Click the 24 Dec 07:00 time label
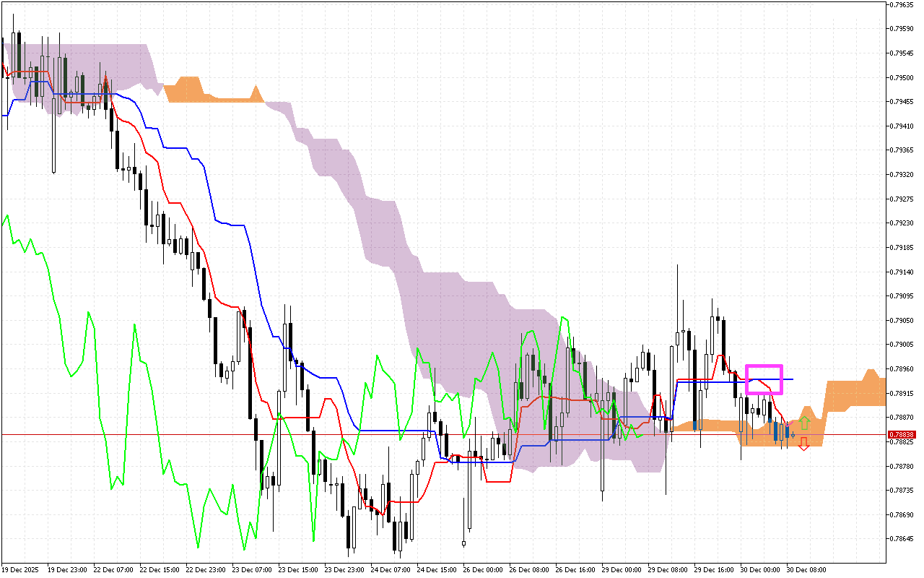This screenshot has height=578, width=924. [391, 570]
